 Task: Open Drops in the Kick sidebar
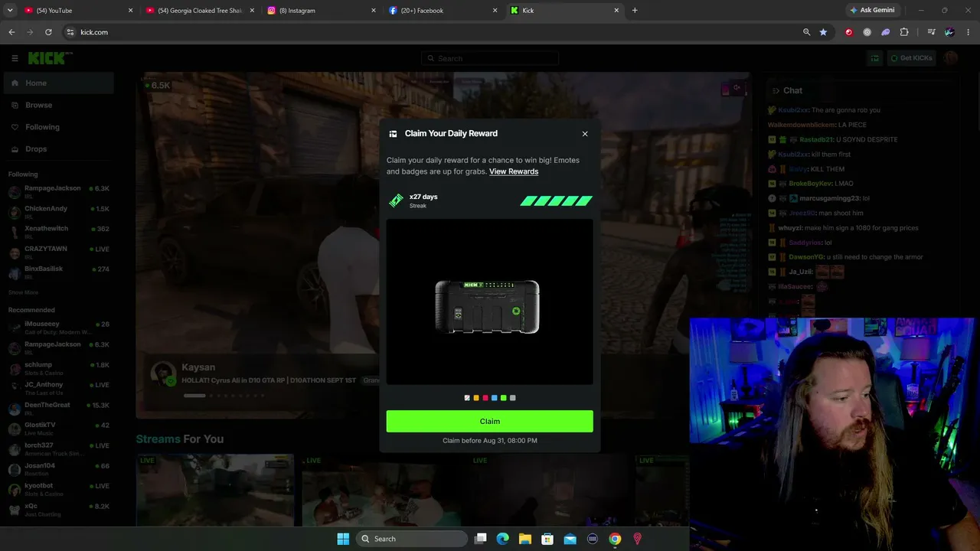pos(58,149)
